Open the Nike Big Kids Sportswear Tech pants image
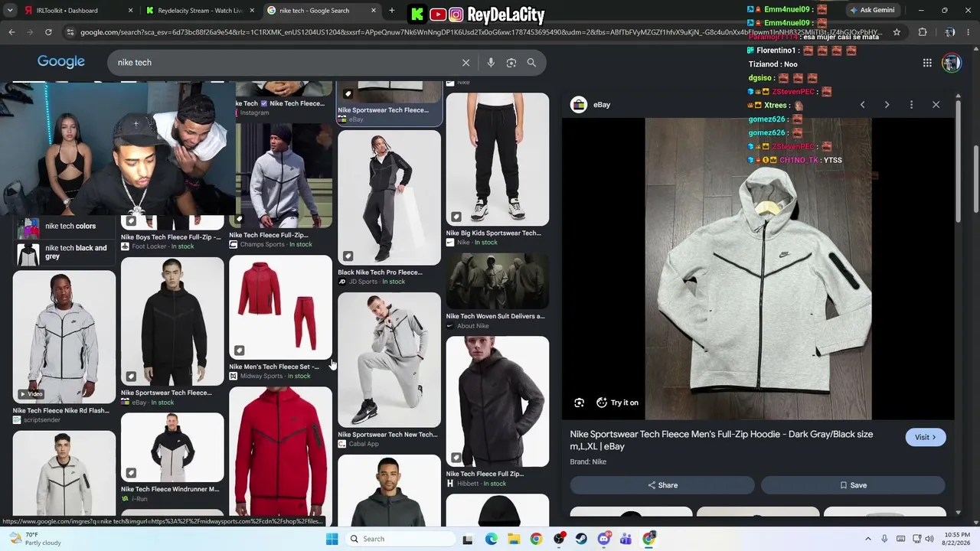 click(x=498, y=159)
